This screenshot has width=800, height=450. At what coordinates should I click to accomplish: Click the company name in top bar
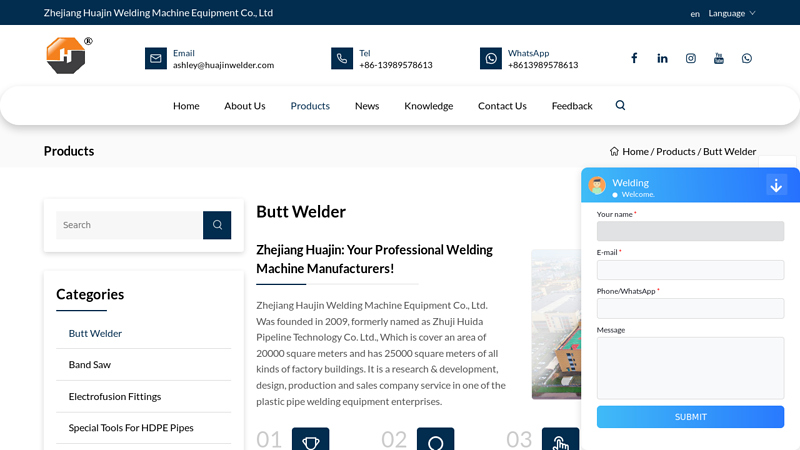pyautogui.click(x=158, y=13)
